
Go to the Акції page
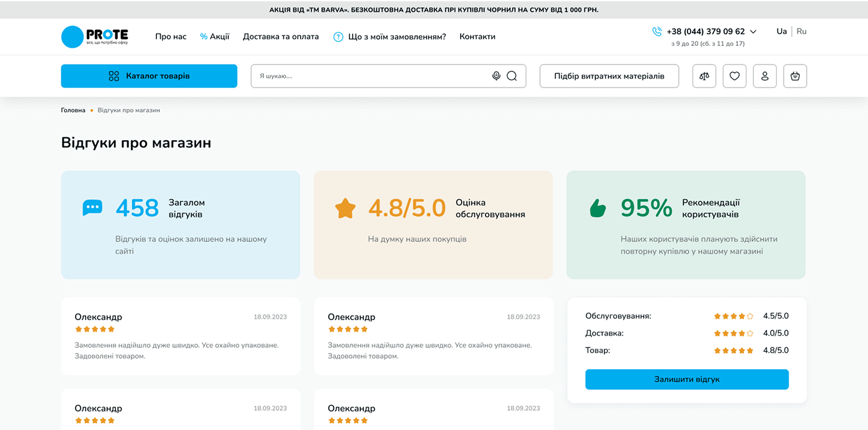(x=215, y=37)
